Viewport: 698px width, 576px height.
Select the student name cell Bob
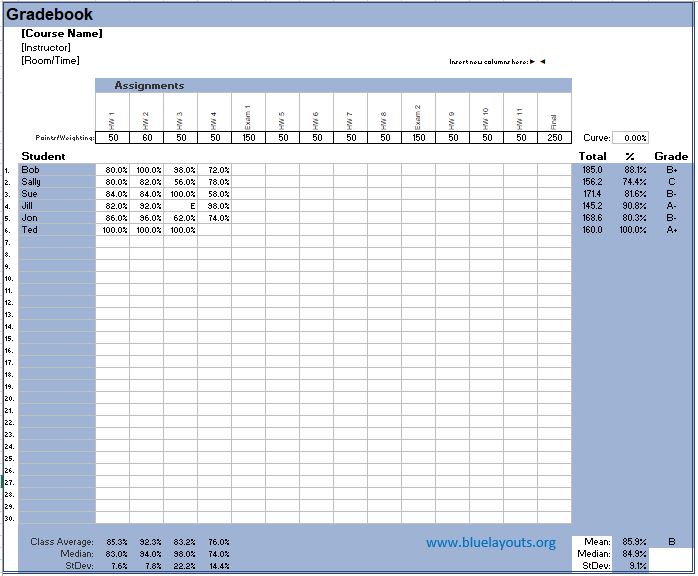click(x=57, y=170)
